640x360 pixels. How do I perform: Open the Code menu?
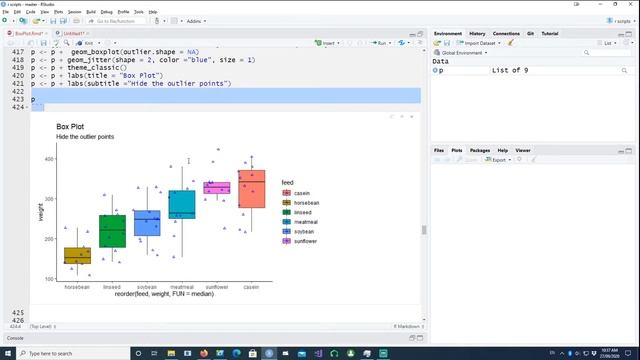(30, 12)
